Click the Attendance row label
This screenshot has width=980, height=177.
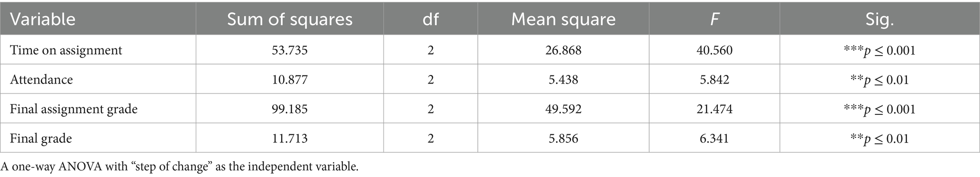(x=41, y=79)
